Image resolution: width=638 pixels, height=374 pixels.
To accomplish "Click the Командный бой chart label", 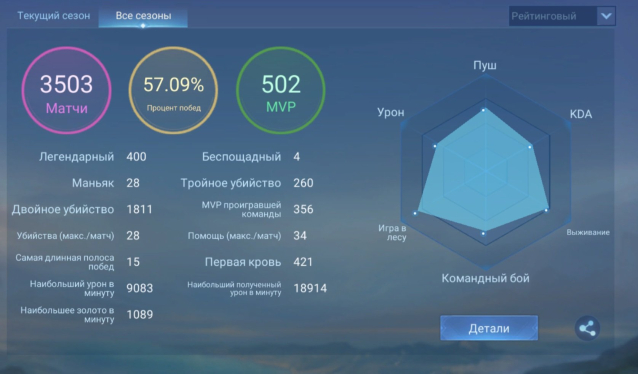I will [x=485, y=278].
